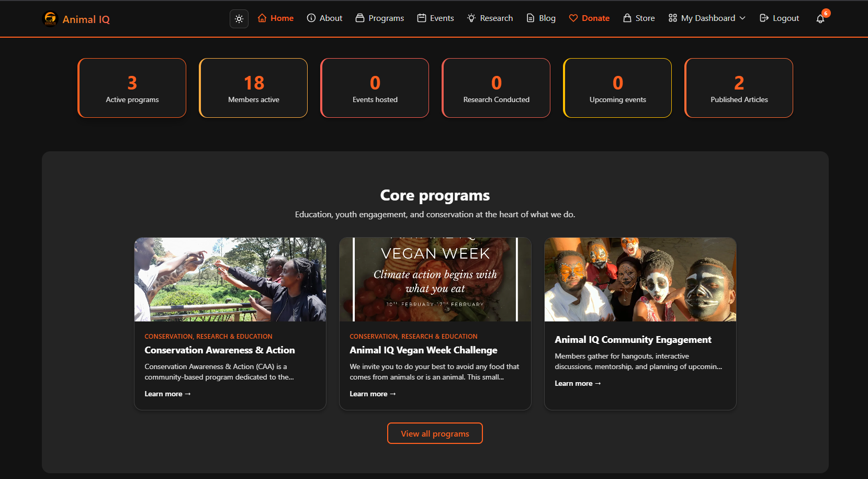Open the Store menu label
This screenshot has width=868, height=479.
[x=645, y=18]
